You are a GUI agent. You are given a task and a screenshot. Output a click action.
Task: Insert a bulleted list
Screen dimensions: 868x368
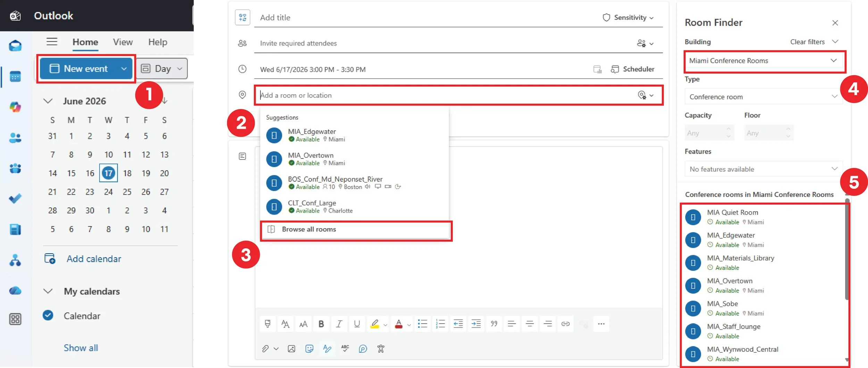423,324
